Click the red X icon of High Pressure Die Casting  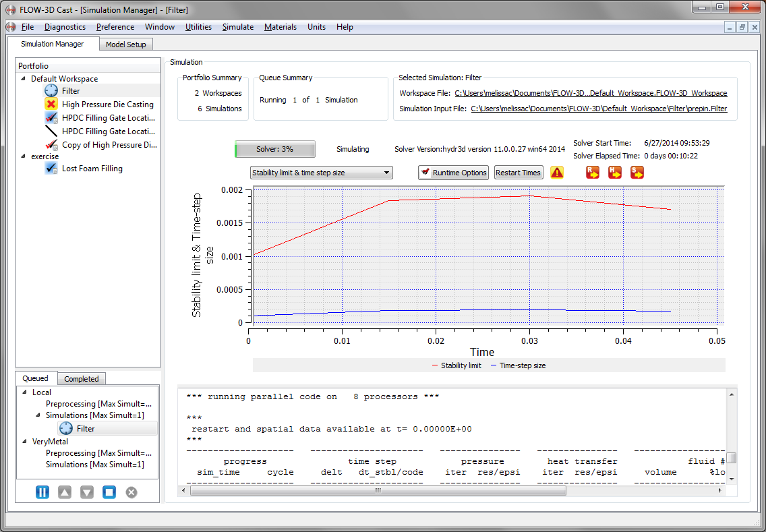point(51,104)
